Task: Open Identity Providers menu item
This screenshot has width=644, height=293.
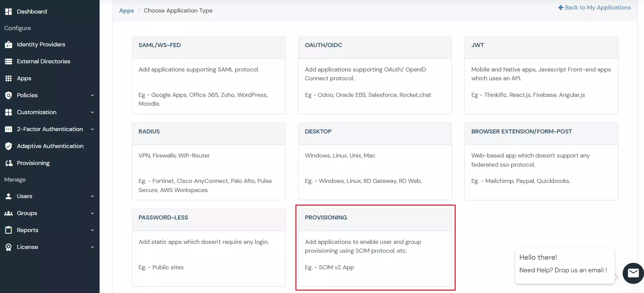Action: point(41,44)
